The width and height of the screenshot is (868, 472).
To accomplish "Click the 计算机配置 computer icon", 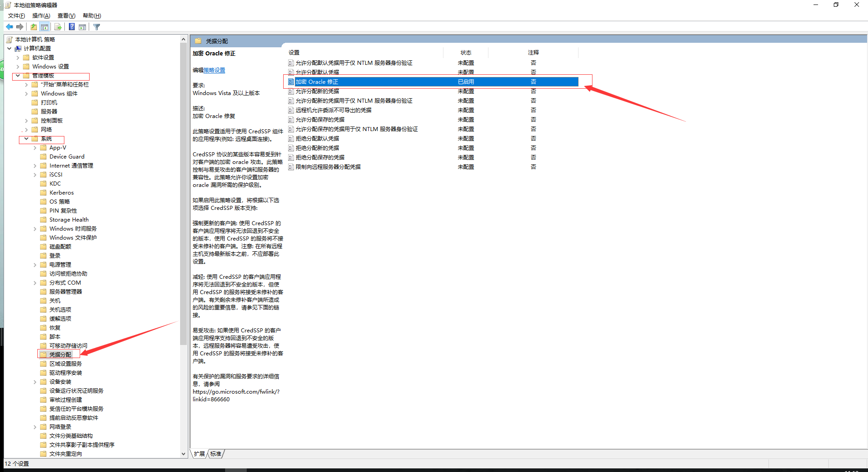I will [18, 49].
